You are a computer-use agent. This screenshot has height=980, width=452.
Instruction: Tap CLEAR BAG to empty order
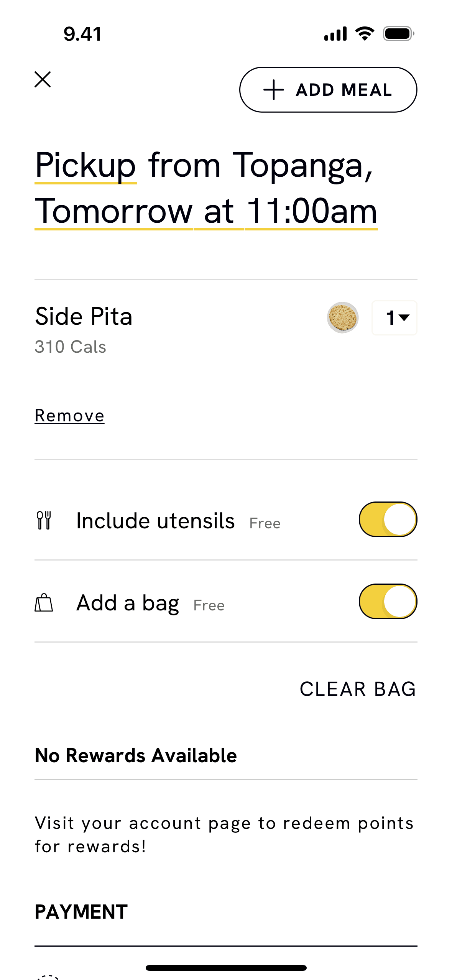point(358,689)
